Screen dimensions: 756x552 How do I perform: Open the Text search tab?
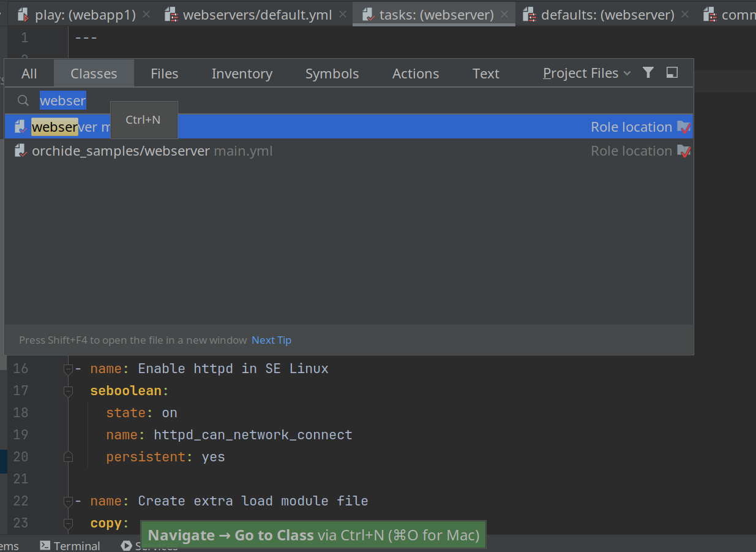point(486,74)
